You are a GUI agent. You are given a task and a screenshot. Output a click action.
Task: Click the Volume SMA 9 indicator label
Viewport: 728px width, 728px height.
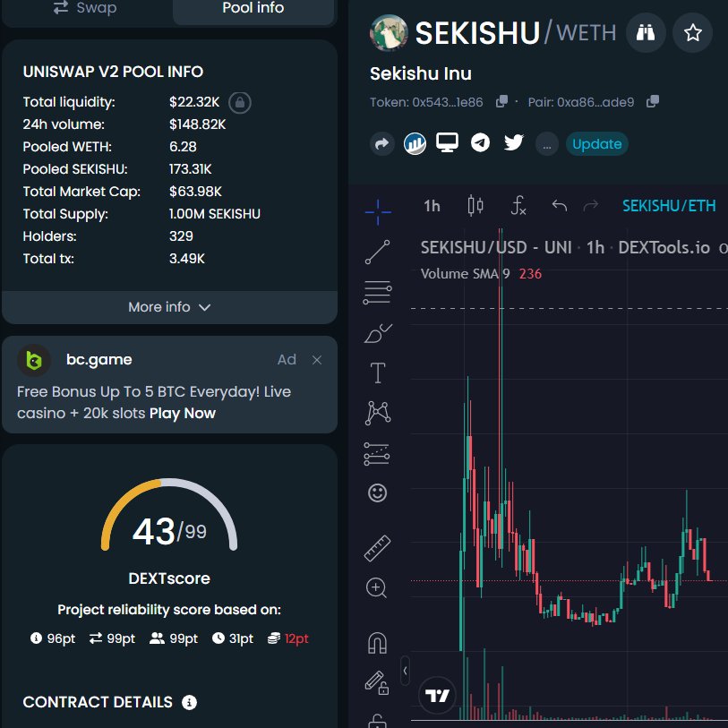coord(465,273)
